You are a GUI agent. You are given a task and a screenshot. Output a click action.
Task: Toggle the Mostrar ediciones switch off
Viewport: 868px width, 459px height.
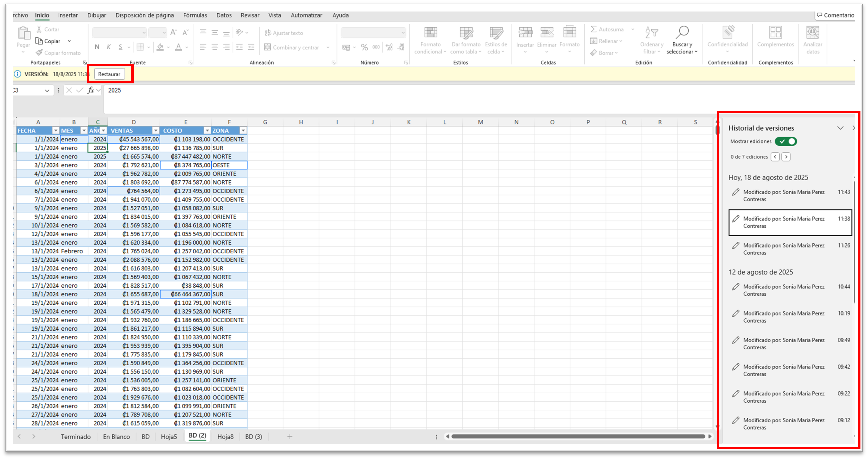(786, 141)
